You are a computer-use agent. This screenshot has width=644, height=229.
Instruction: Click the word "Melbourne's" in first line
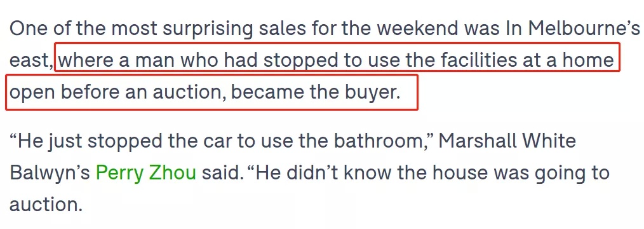click(584, 29)
